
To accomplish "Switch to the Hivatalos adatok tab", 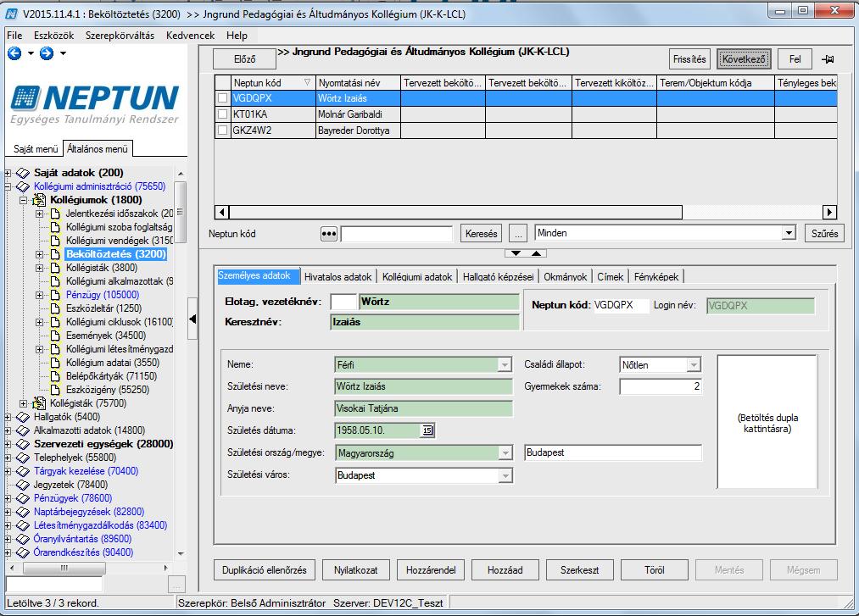I will [338, 276].
